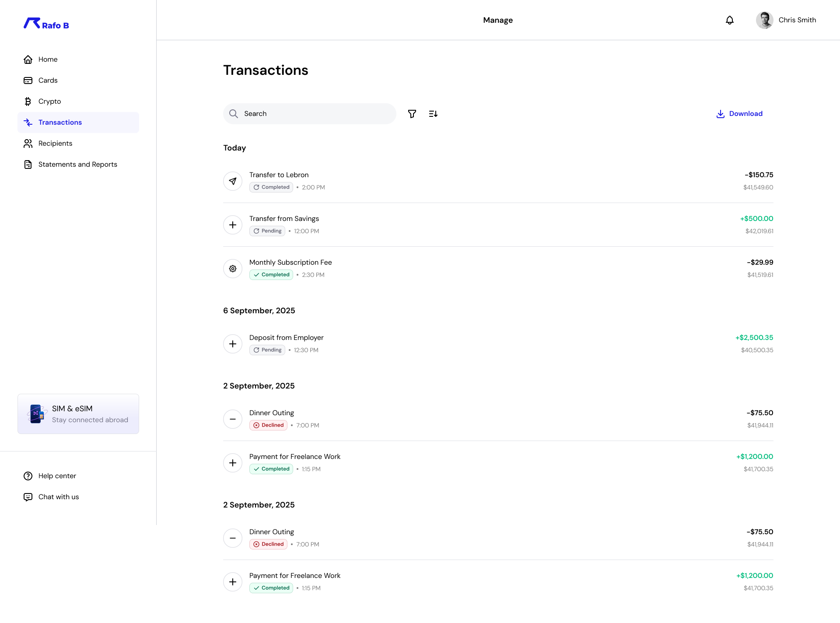Screen dimensions: 840x623
Task: Click the plus icon for Deposit from Employer
Action: [233, 344]
